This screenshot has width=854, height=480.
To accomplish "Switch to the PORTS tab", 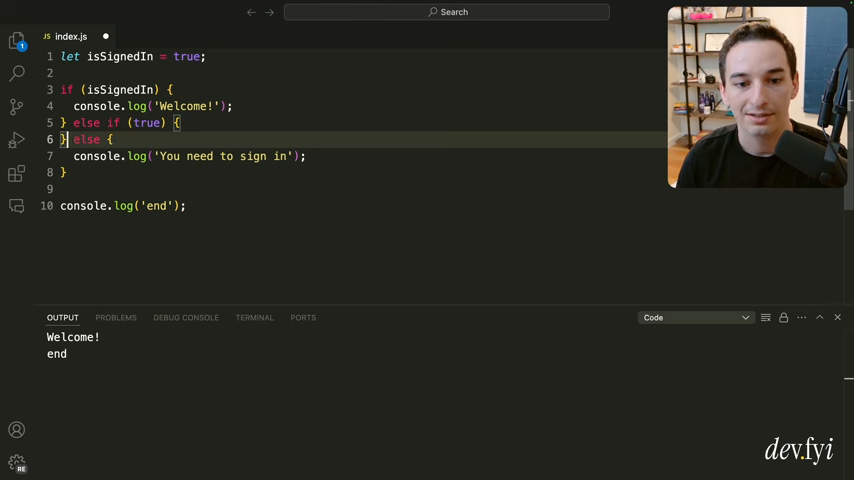I will (x=303, y=318).
